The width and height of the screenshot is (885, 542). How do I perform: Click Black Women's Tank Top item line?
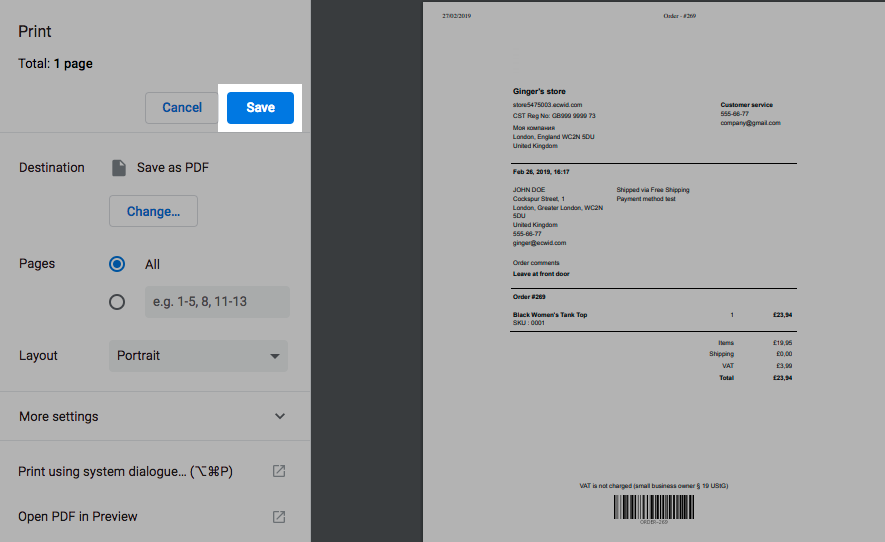550,314
